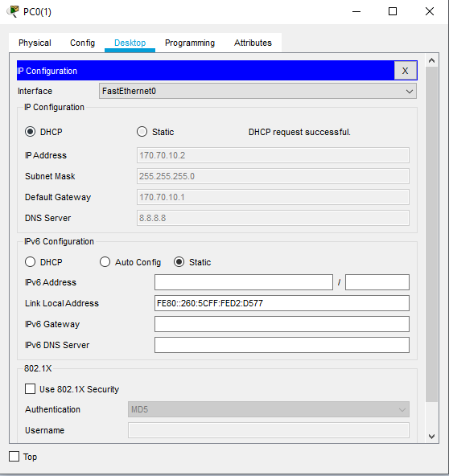The image size is (449, 476).
Task: Choose IPv6 DHCP radio option
Action: click(30, 261)
